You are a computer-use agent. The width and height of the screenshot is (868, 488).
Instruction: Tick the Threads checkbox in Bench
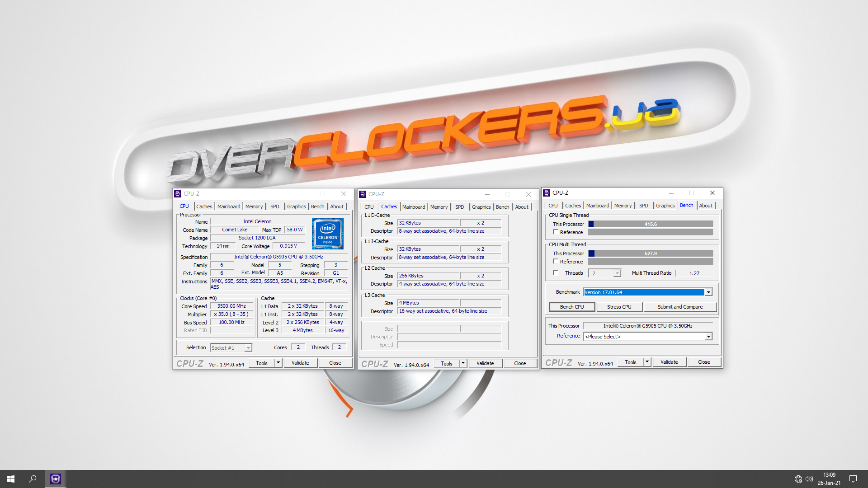coord(556,273)
